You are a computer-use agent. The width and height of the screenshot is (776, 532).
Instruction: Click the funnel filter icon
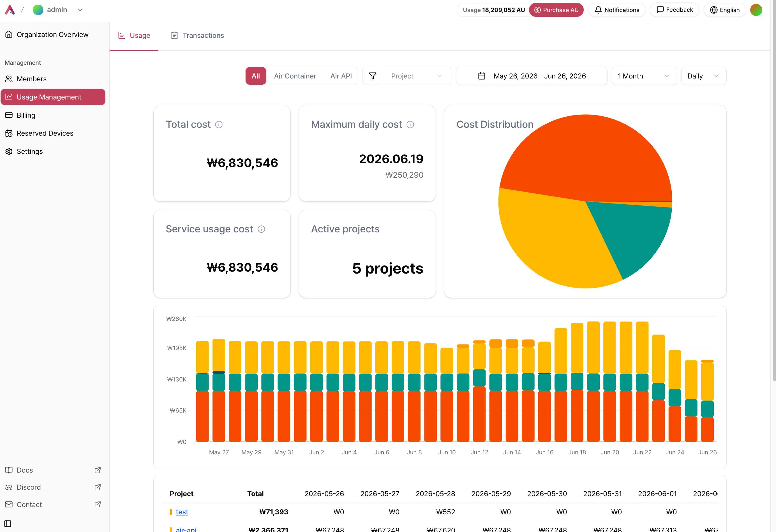tap(373, 76)
